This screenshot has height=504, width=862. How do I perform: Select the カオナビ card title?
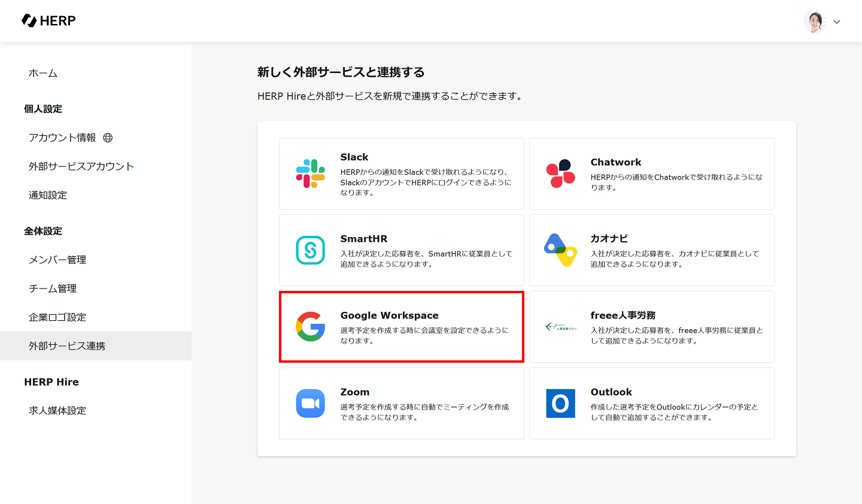(x=609, y=239)
